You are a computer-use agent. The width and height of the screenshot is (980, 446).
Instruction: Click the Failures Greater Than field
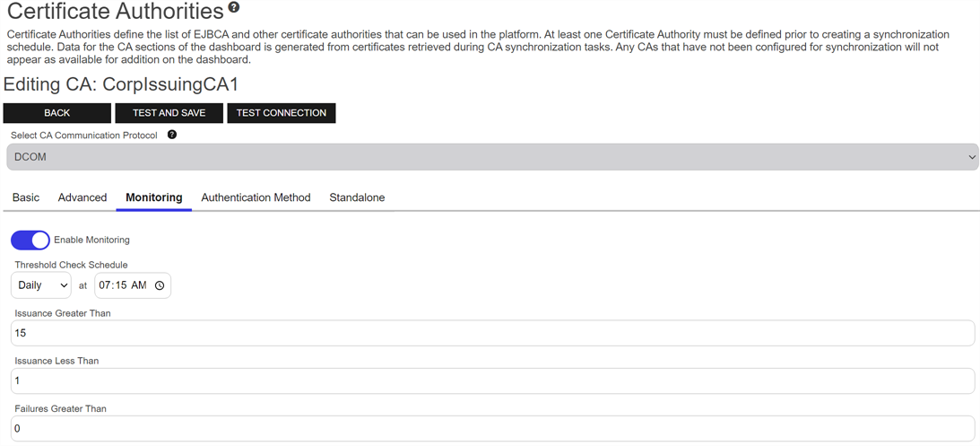pyautogui.click(x=492, y=428)
